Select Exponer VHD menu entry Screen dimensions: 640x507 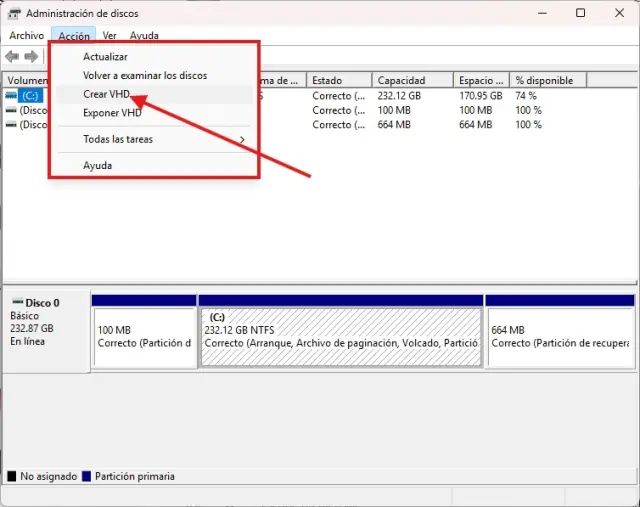tap(112, 113)
